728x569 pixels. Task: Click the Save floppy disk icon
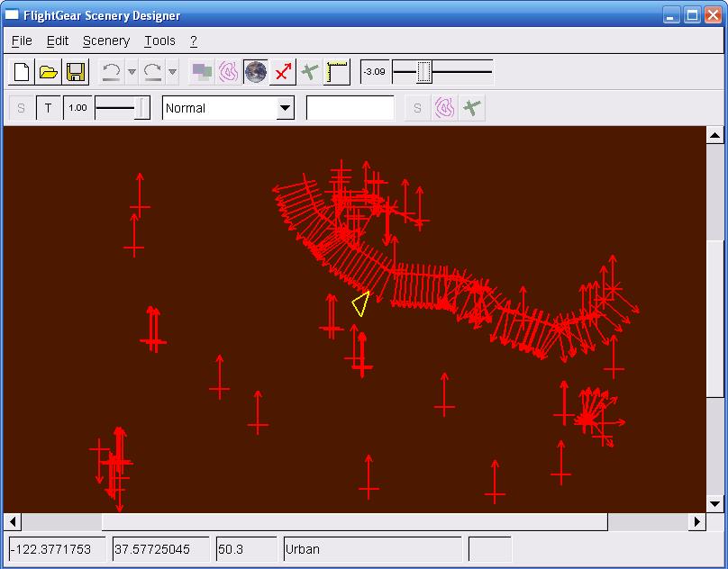[x=76, y=72]
